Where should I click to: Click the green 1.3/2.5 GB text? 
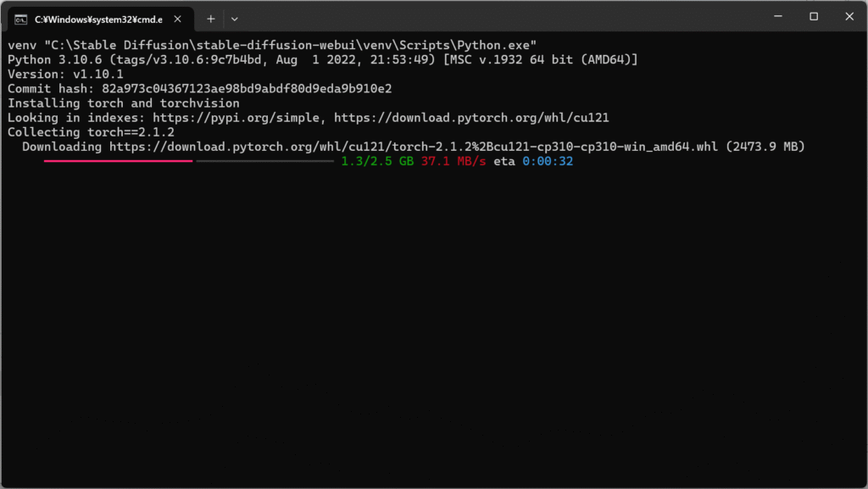pyautogui.click(x=377, y=162)
